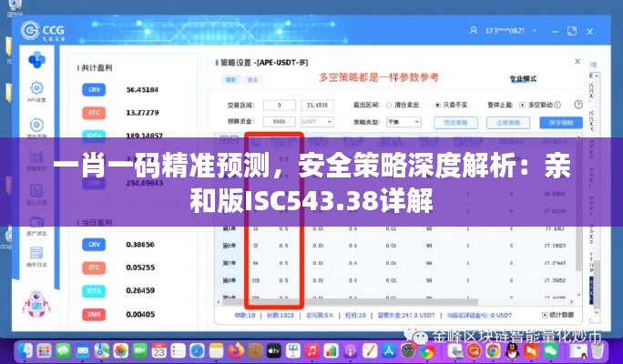Screen dimensions: 623x364
Task: Click the robot mascot icon in sidebar
Action: click(37, 305)
